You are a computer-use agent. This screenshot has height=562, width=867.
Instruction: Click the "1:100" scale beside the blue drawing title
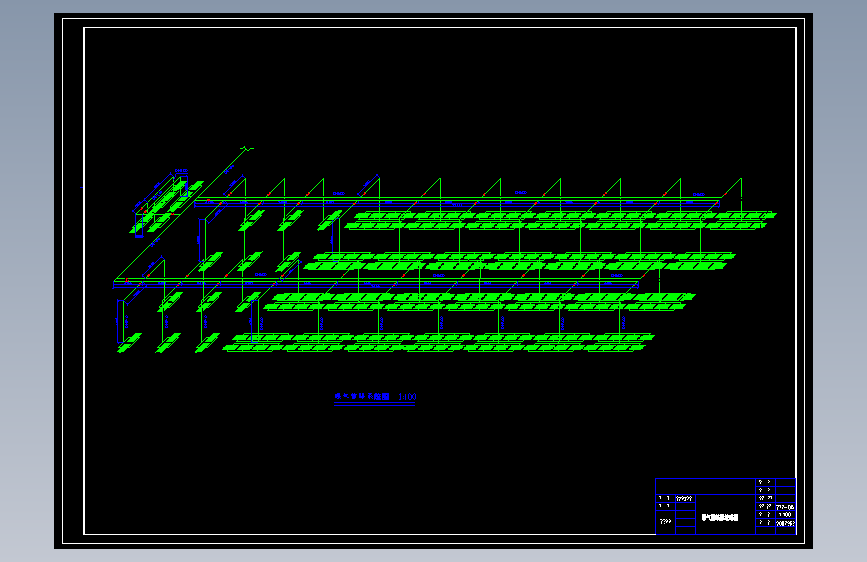point(407,397)
